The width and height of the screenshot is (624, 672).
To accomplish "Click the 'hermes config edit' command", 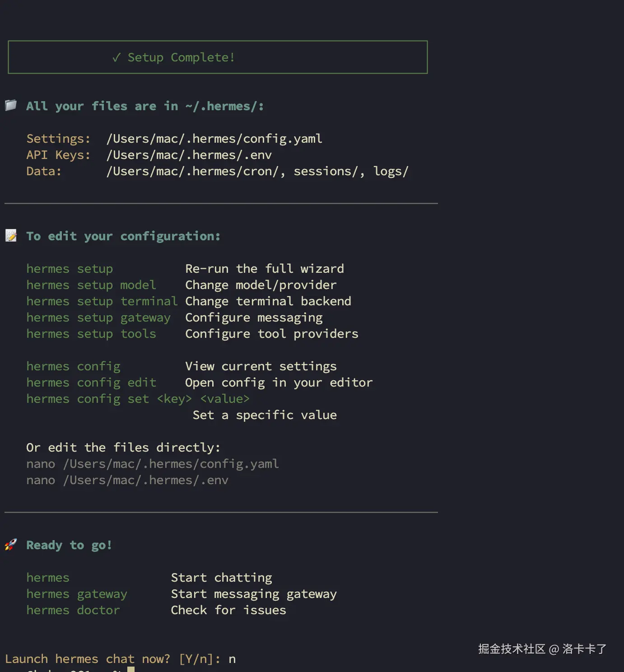I will (x=91, y=383).
